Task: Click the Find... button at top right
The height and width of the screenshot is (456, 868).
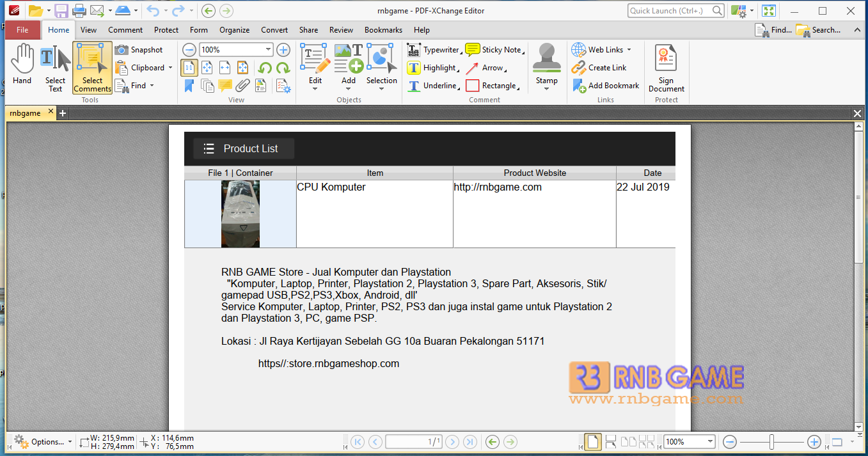Action: coord(773,30)
